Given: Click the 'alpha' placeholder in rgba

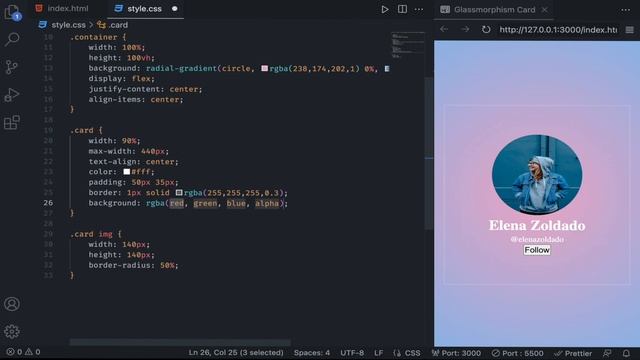Looking at the screenshot, I should (x=267, y=203).
